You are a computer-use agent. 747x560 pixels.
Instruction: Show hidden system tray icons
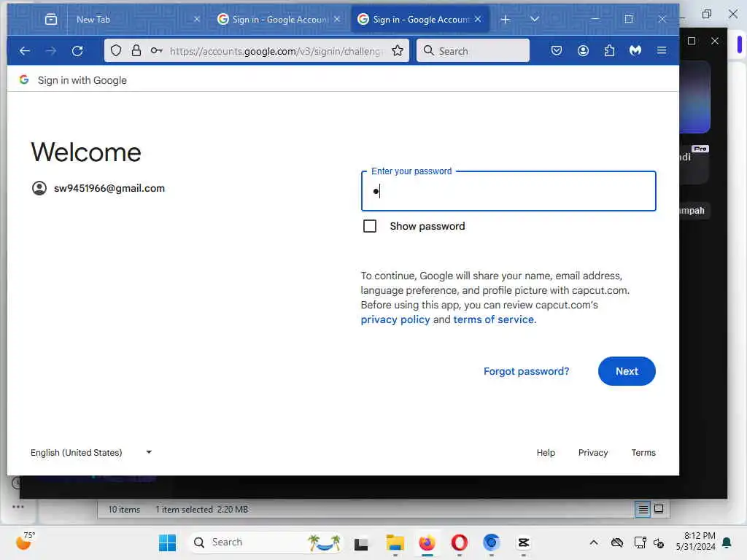(x=594, y=542)
